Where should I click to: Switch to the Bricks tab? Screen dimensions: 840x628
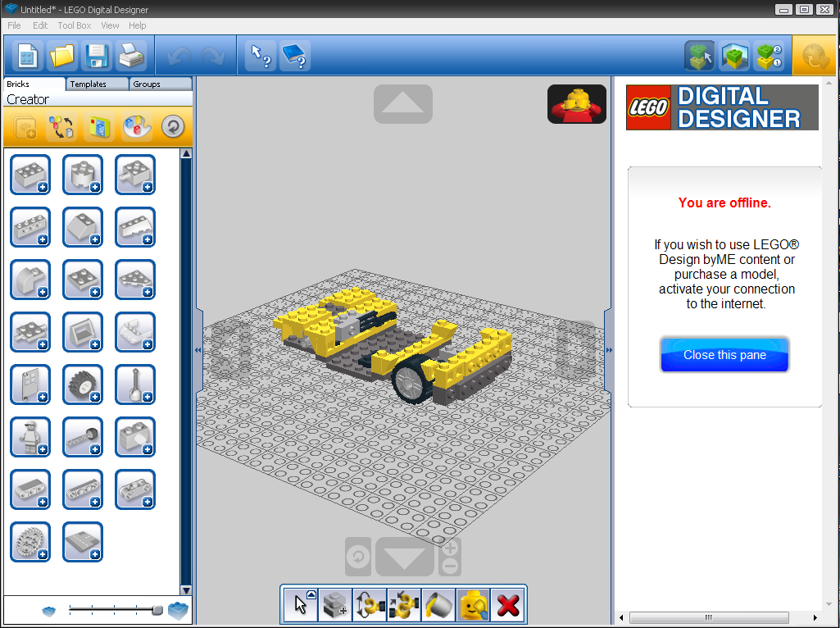(x=34, y=84)
